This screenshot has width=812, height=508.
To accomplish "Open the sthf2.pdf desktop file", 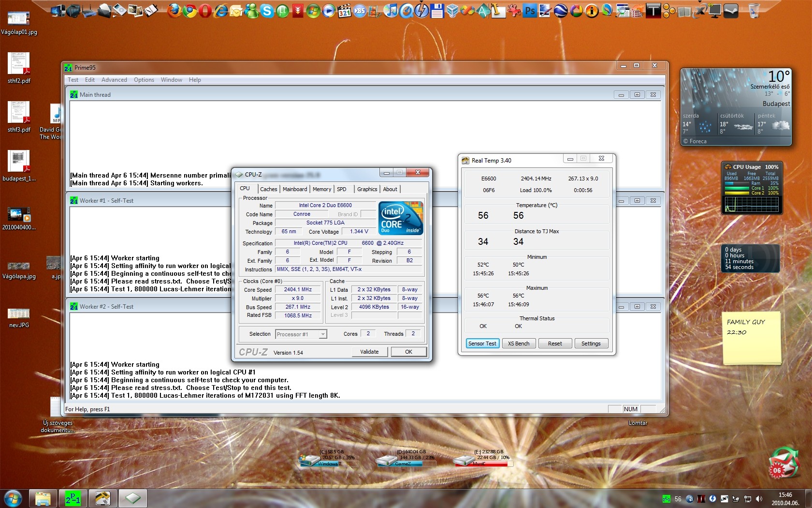I will 19,68.
